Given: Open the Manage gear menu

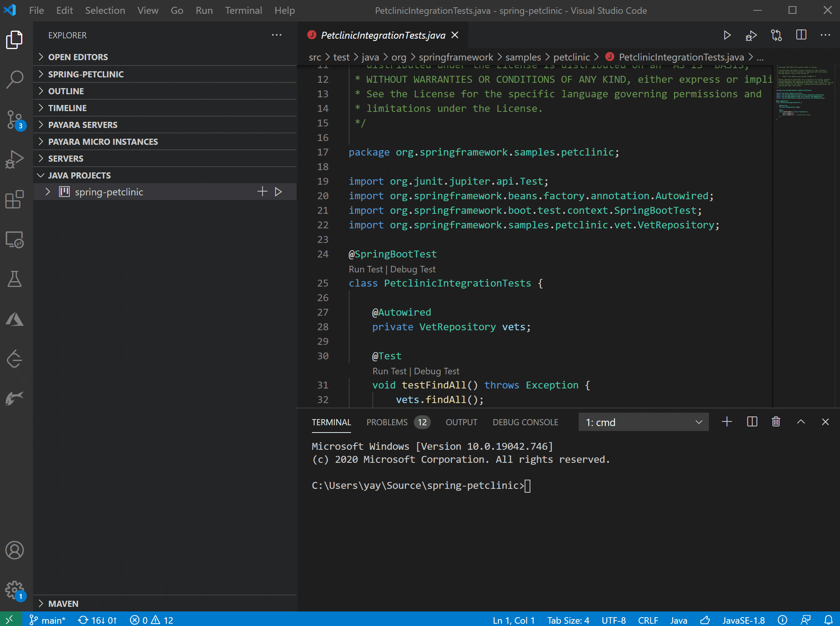Looking at the screenshot, I should tap(15, 591).
